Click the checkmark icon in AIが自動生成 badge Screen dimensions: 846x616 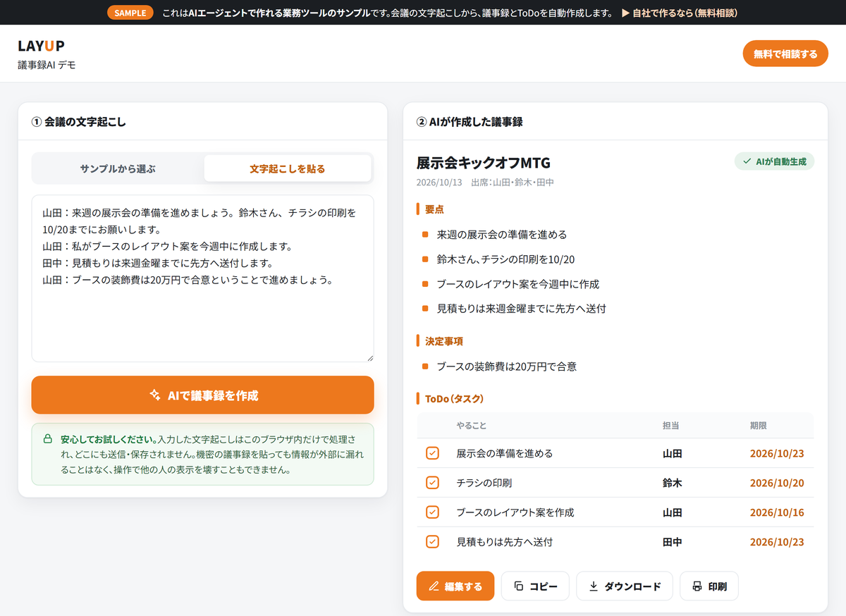pyautogui.click(x=747, y=161)
